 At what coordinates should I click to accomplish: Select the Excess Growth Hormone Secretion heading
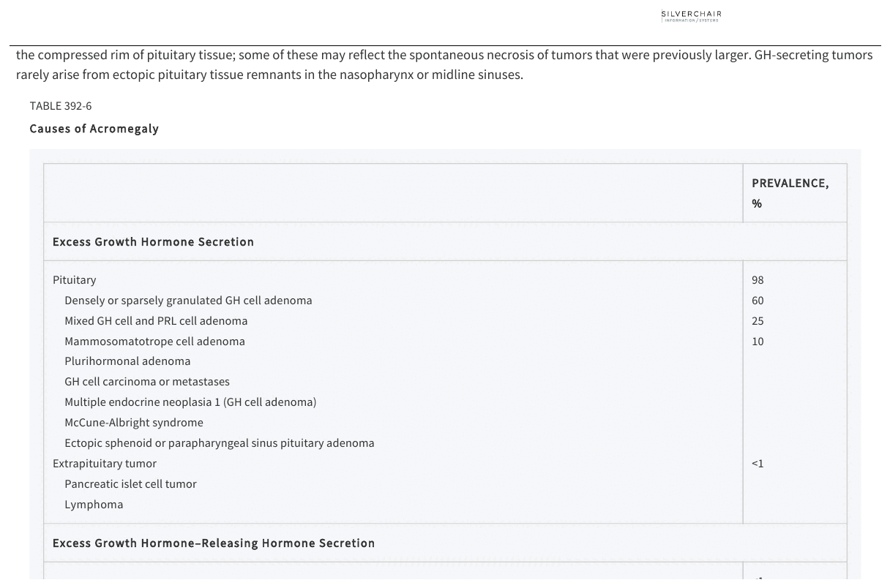153,242
